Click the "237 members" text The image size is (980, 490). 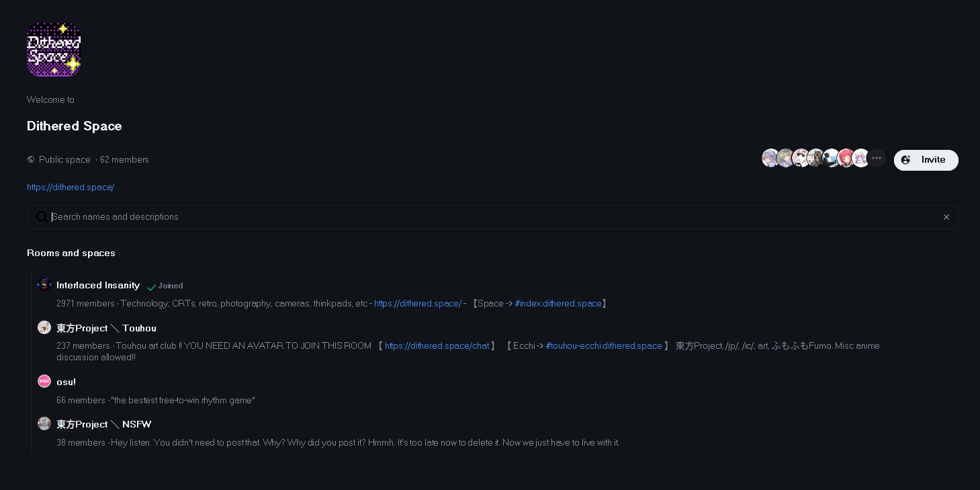(x=83, y=346)
